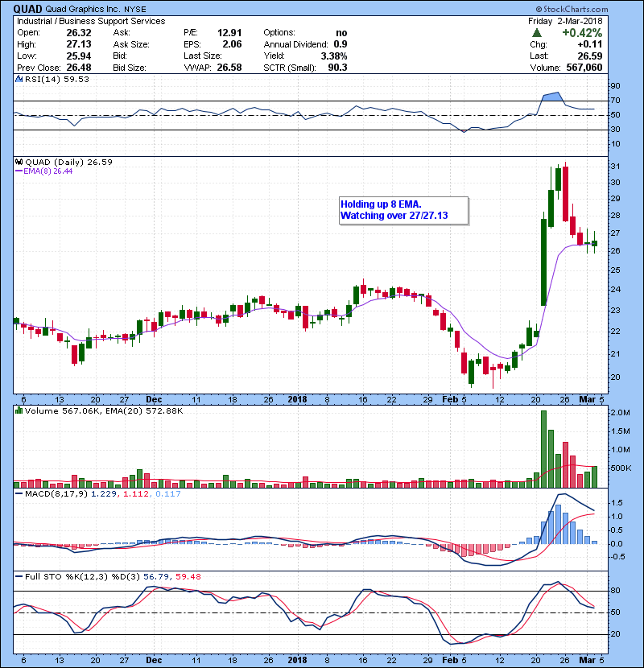This screenshot has height=668, width=644.
Task: Click the SCTR (Small) value 90.3
Action: pos(337,68)
